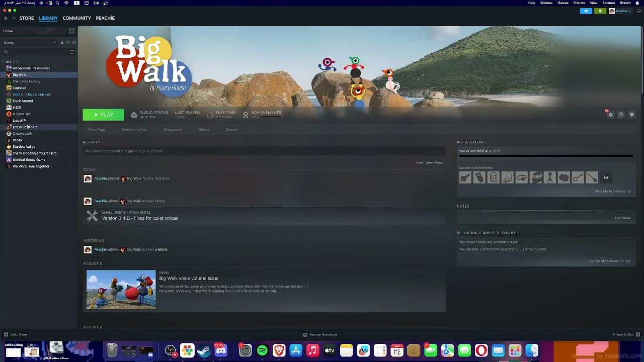Open the Cloud Status details
The height and width of the screenshot is (362, 644).
tap(149, 115)
